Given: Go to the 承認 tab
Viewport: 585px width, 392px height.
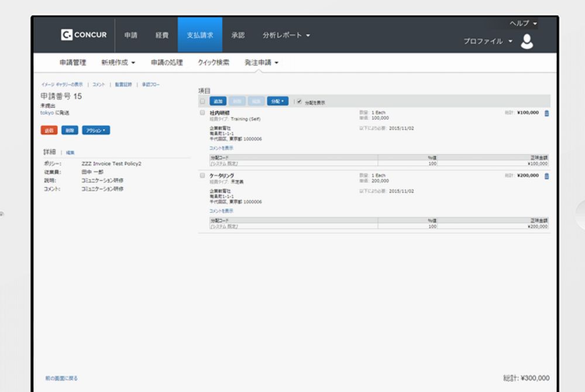Looking at the screenshot, I should click(x=238, y=35).
